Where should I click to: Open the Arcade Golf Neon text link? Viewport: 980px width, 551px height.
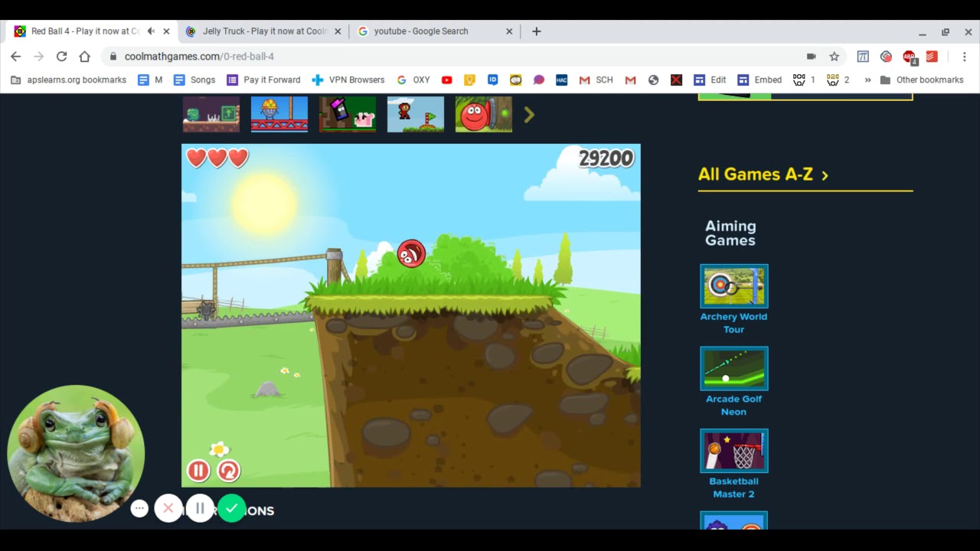(733, 405)
